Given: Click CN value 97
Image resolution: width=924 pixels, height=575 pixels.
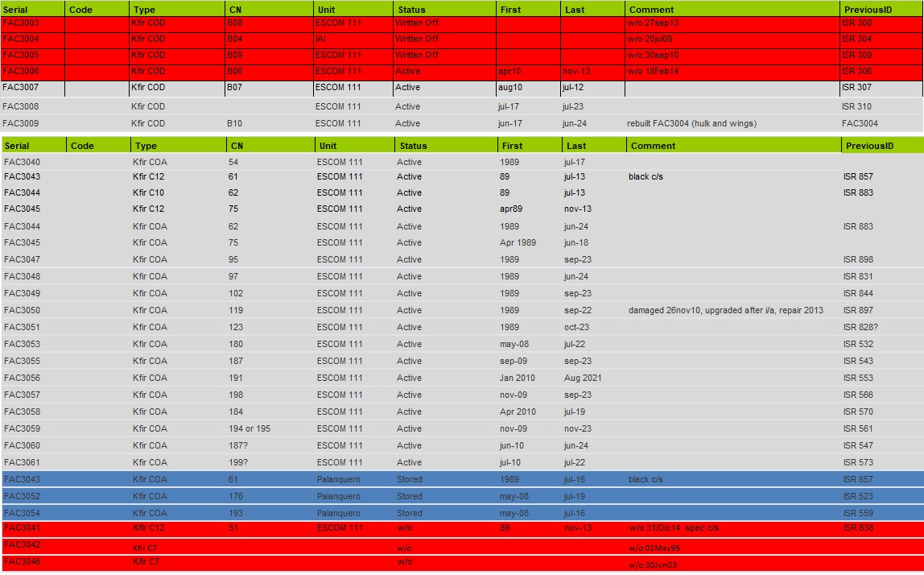Looking at the screenshot, I should [x=233, y=276].
